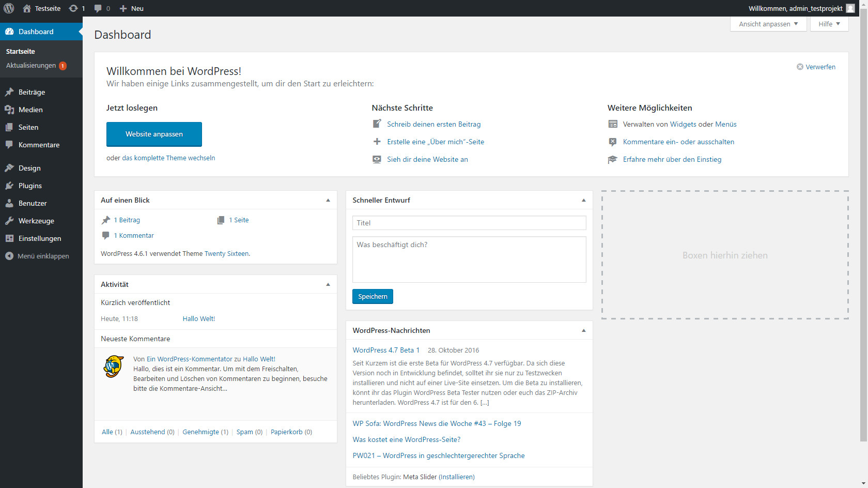Viewport: 868px width, 488px height.
Task: Follow 'das komplette Theme wechseln' link
Action: coord(168,158)
